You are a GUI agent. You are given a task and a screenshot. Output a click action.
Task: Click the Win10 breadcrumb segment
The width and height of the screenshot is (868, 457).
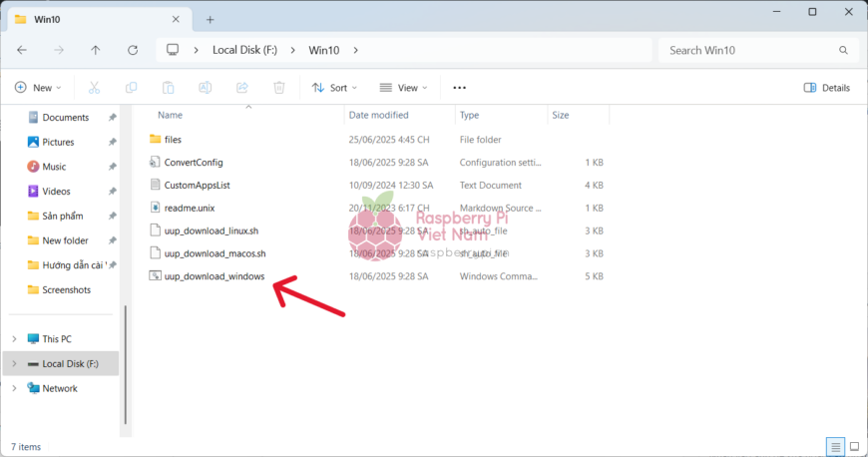tap(324, 51)
